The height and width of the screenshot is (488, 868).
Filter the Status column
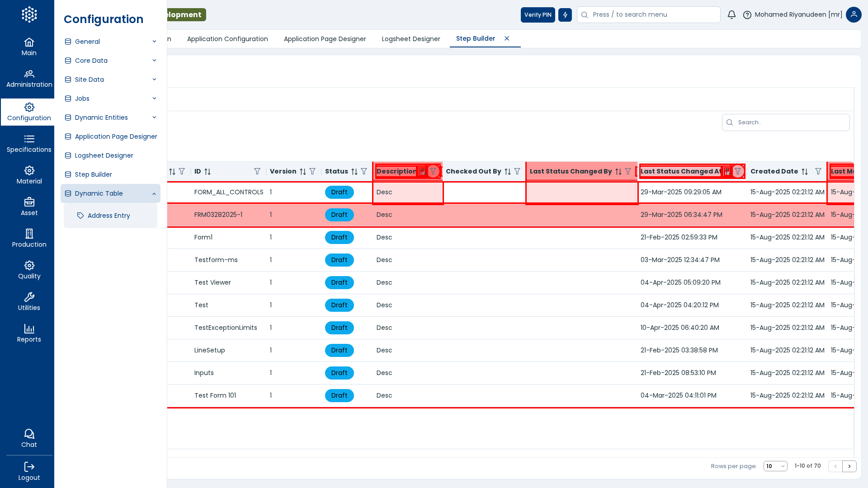(x=364, y=172)
